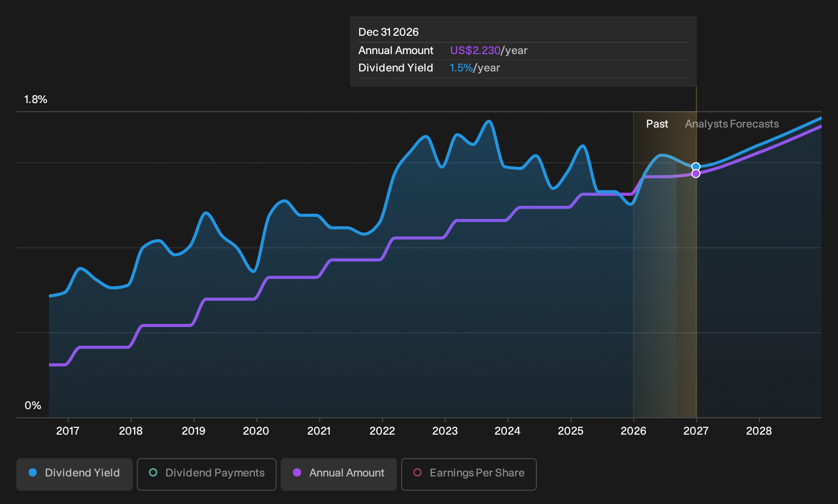The width and height of the screenshot is (838, 504).
Task: Toggle the Dividend Yield series
Action: tap(75, 474)
